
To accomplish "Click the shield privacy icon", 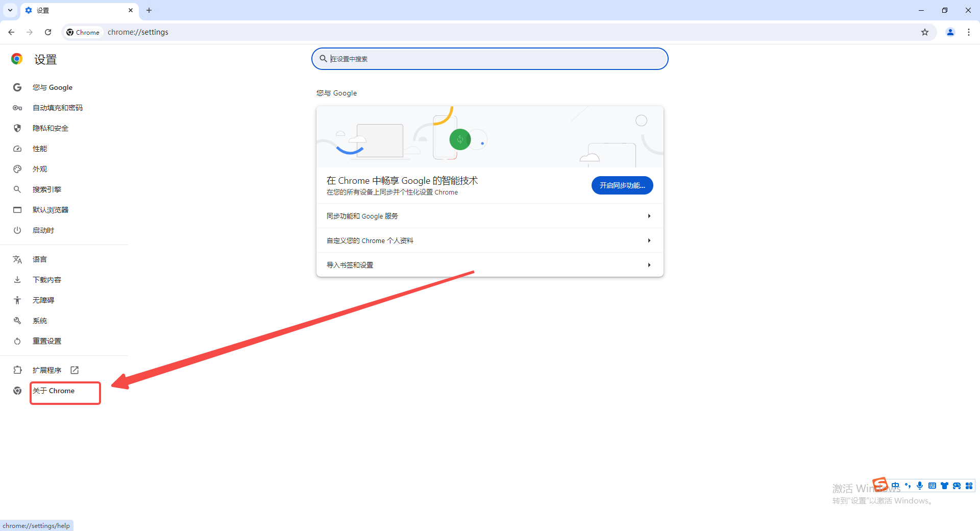I will 17,128.
